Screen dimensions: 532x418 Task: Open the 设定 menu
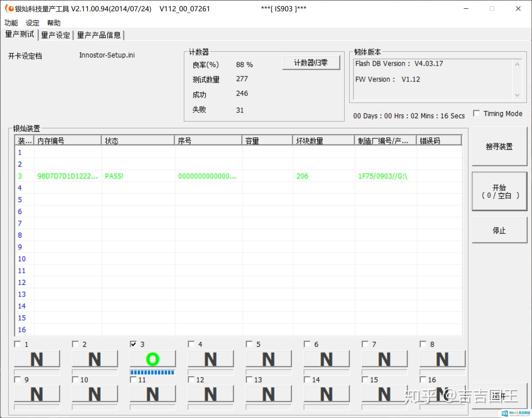[33, 23]
